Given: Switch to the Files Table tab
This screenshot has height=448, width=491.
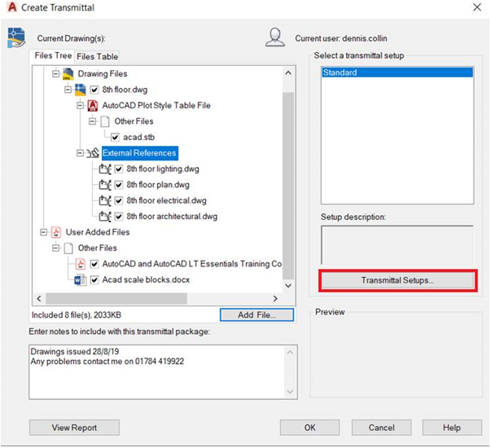Looking at the screenshot, I should pos(97,56).
